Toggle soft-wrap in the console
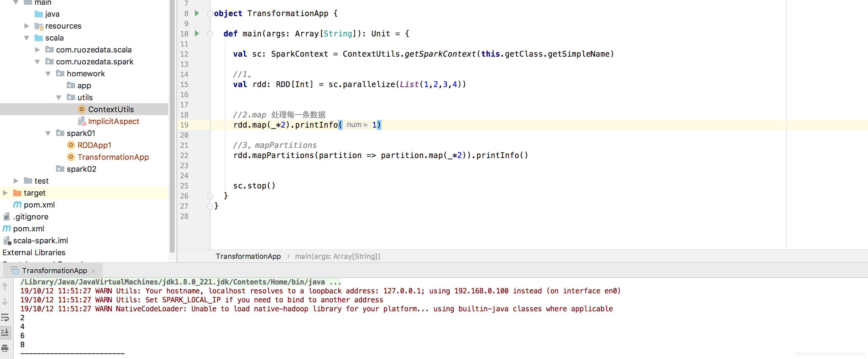 (5, 317)
